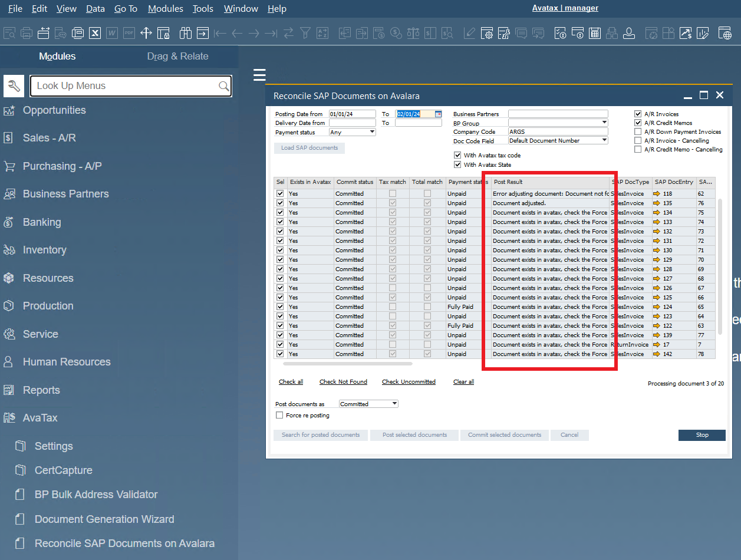The image size is (741, 560).
Task: Open the Payment status dropdown
Action: click(353, 132)
